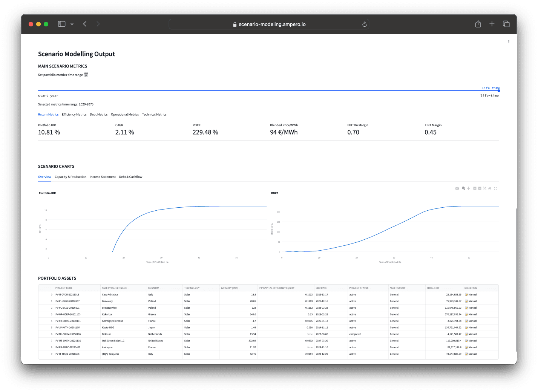Viewport: 538px width, 392px height.
Task: Open the Technical Metrics tab
Action: point(154,115)
